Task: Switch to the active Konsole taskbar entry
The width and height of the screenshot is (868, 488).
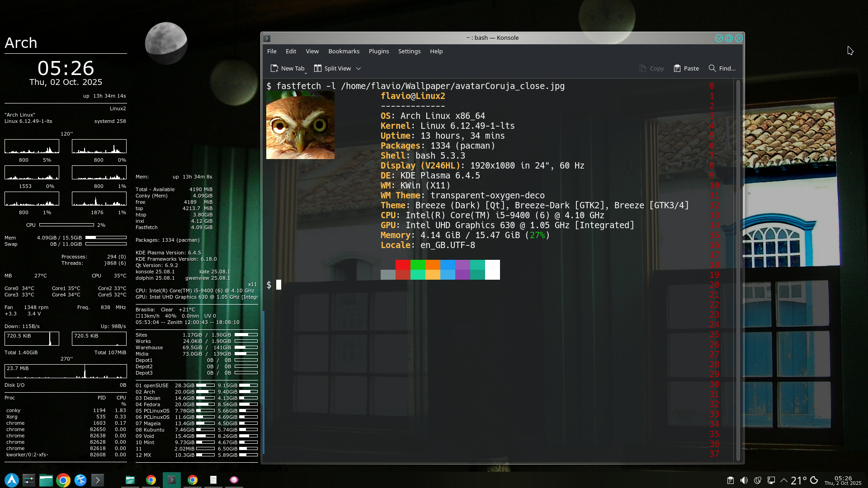Action: coord(172,480)
